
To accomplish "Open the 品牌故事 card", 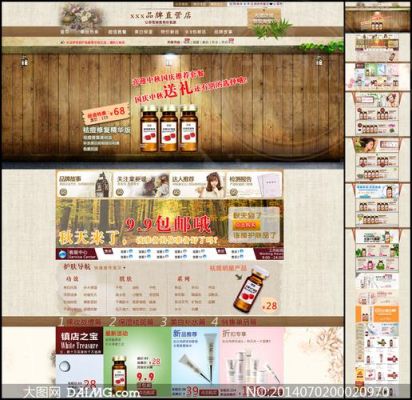I will coord(84,184).
